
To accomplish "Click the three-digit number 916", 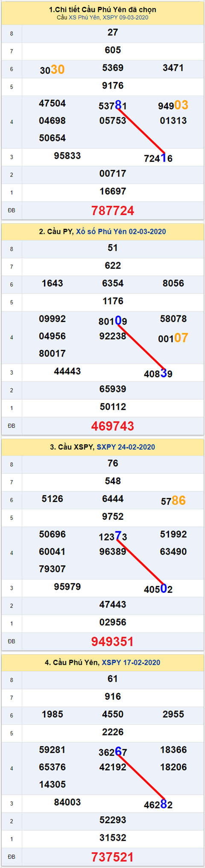I will pyautogui.click(x=113, y=697).
